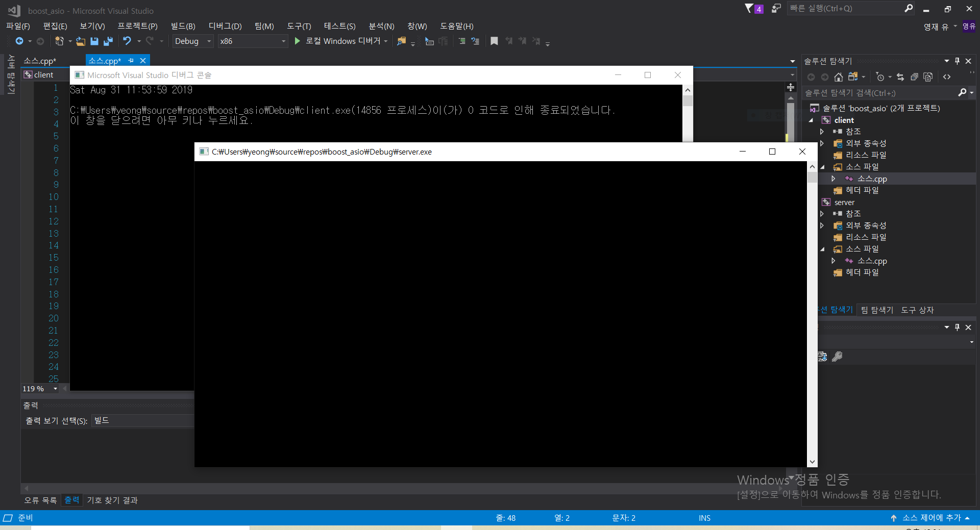Image resolution: width=980 pixels, height=530 pixels.
Task: Select 헤더 파일 under server project
Action: point(862,272)
